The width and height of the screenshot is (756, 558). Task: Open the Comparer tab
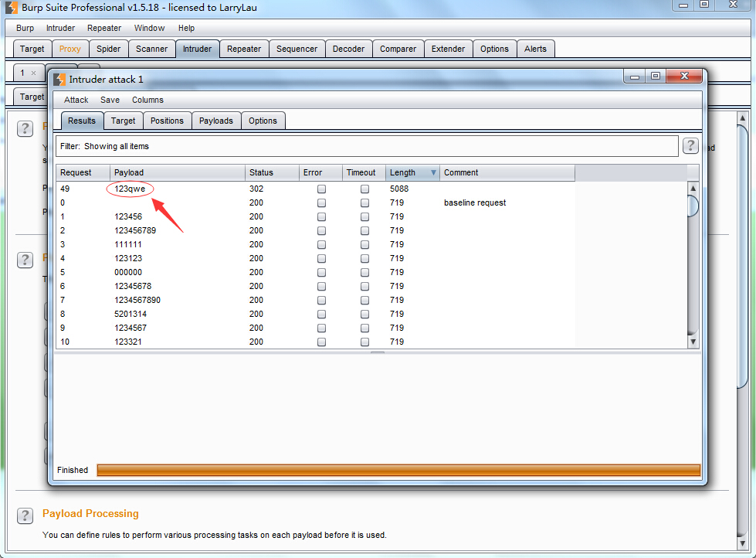pos(398,49)
